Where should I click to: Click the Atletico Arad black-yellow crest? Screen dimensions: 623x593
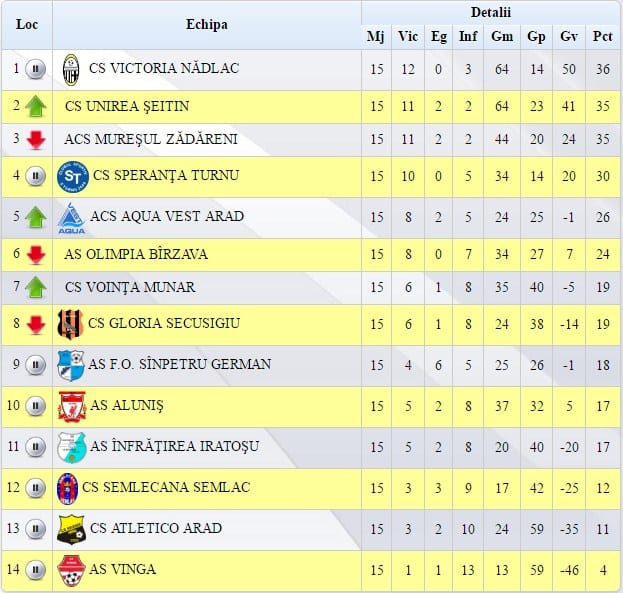[71, 529]
